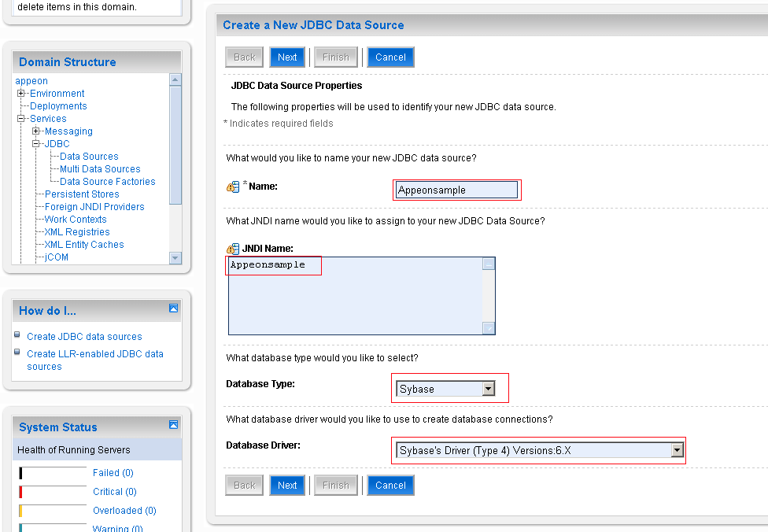
Task: Click the Failed (0) status link
Action: click(113, 473)
